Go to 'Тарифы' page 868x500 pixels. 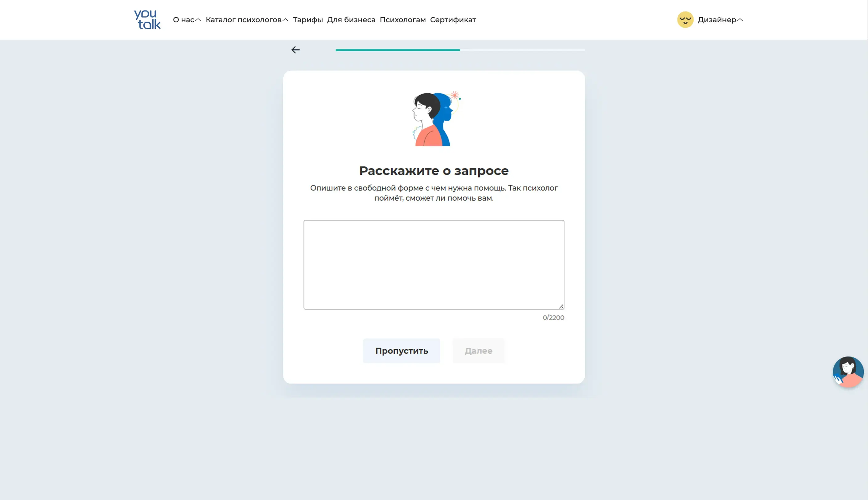[x=308, y=20]
